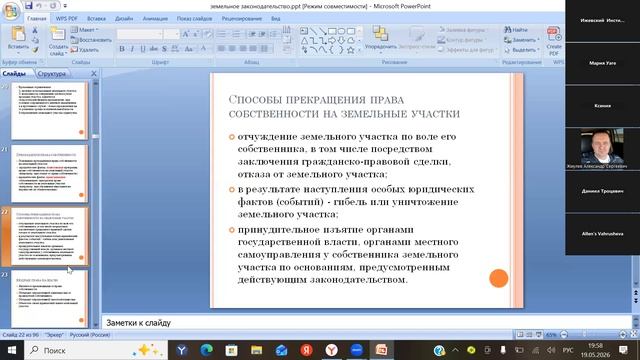This screenshot has width=640, height=360.
Task: Open the font size combo box
Action: pos(171,34)
